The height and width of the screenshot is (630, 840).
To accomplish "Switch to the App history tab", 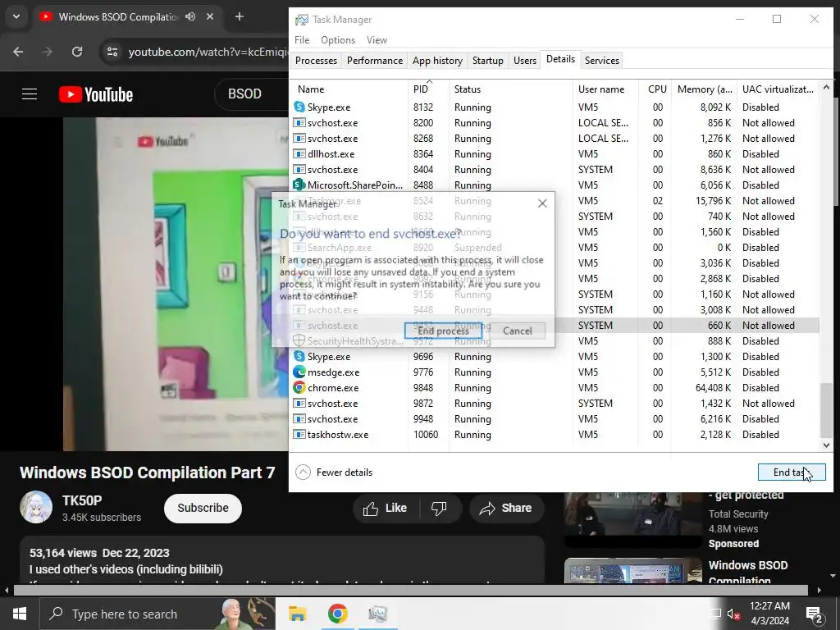I will point(437,61).
